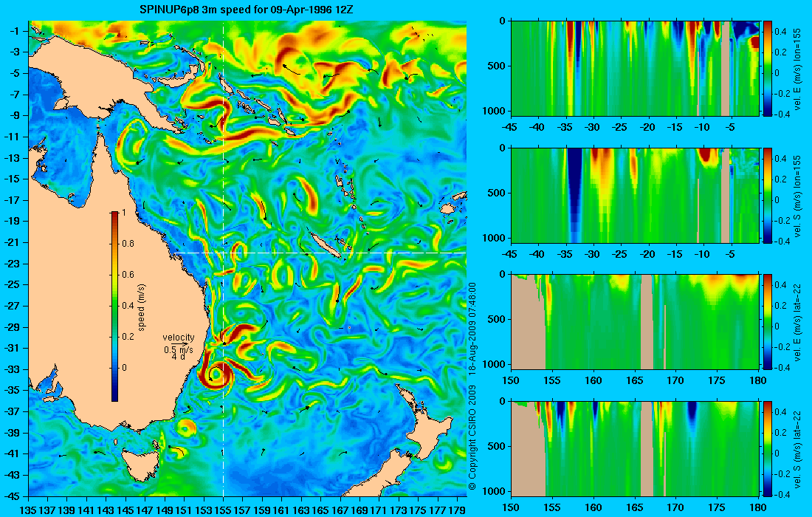812x517 pixels.
Task: Click the '147' longitude label under the map
Action: tap(145, 510)
